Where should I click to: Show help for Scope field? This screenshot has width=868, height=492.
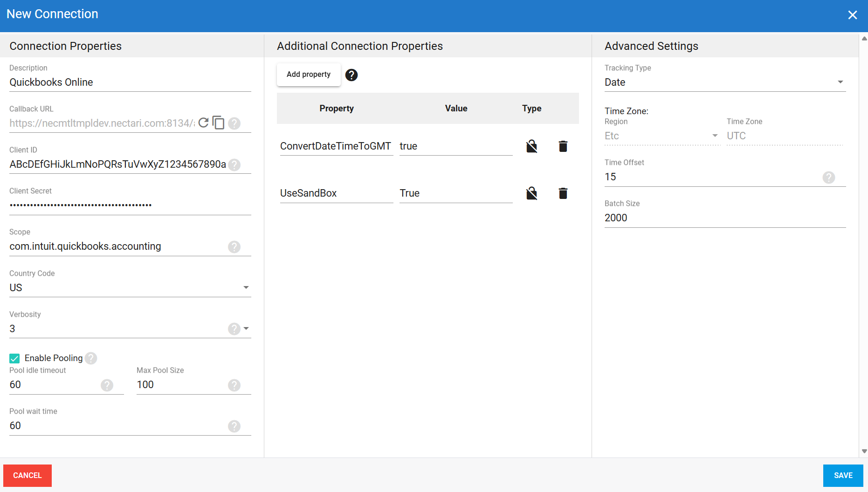234,247
